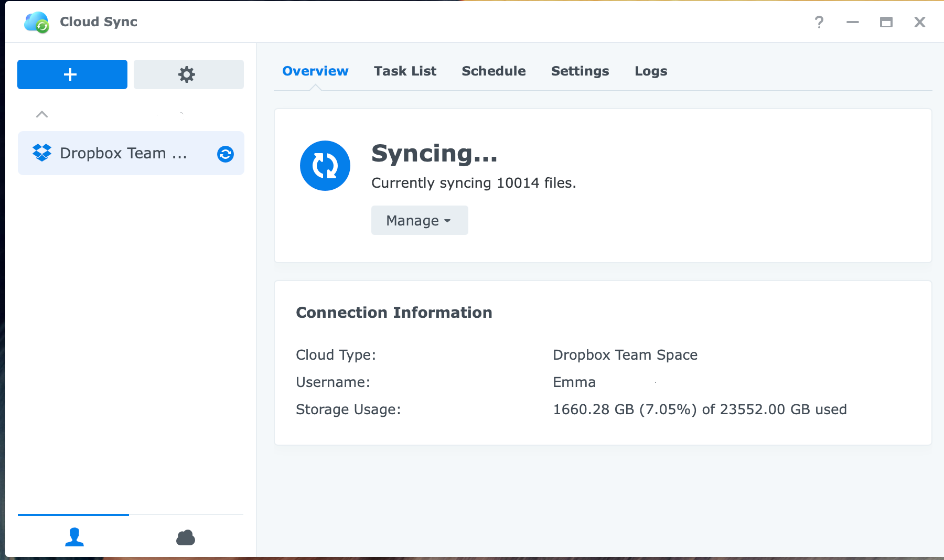Minimize the Cloud Sync window
The width and height of the screenshot is (944, 560).
coord(853,22)
